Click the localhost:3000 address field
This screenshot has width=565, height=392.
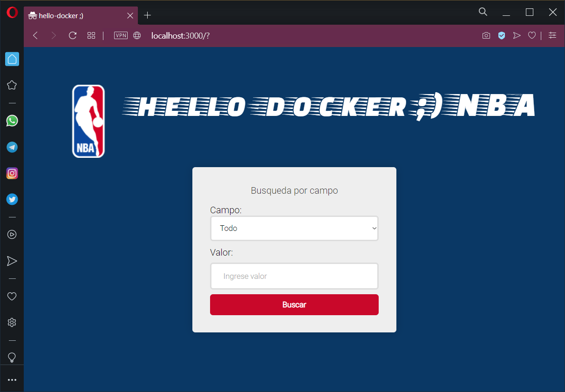180,35
